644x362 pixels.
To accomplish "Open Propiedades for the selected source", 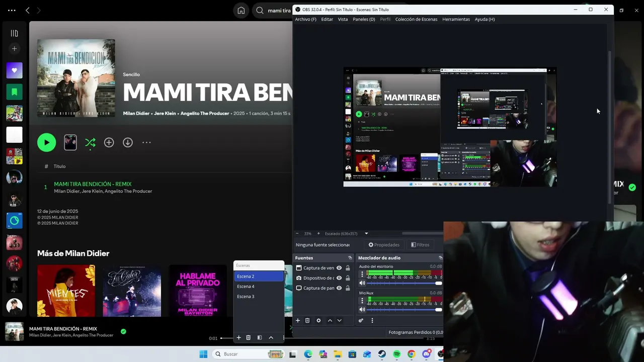I will pyautogui.click(x=384, y=245).
